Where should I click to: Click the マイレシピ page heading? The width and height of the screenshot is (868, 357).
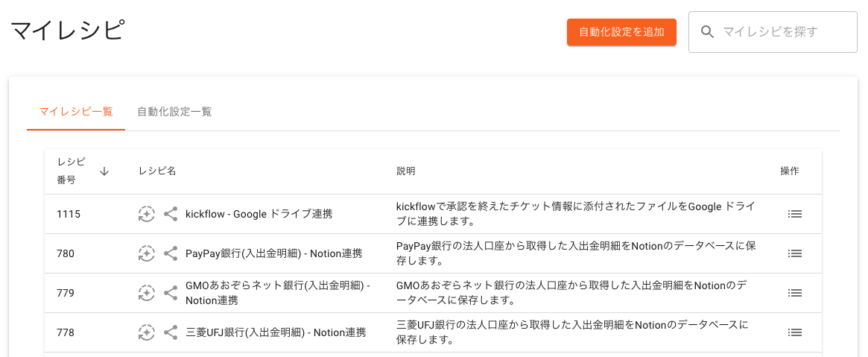(67, 29)
